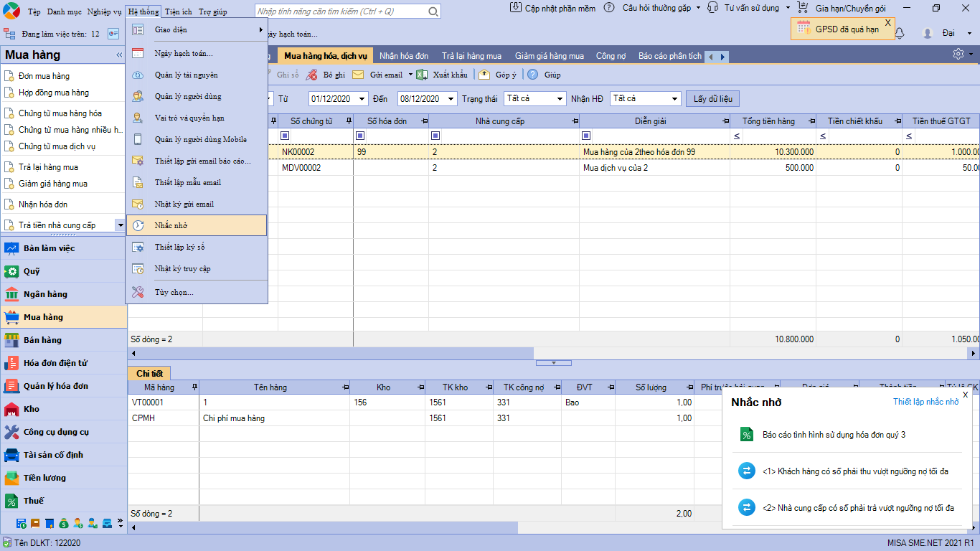980x551 pixels.
Task: Open the Thuế module icon
Action: click(x=11, y=501)
